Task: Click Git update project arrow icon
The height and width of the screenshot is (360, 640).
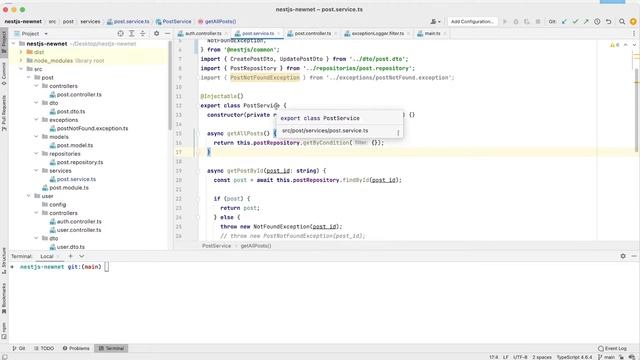Action: tap(564, 22)
